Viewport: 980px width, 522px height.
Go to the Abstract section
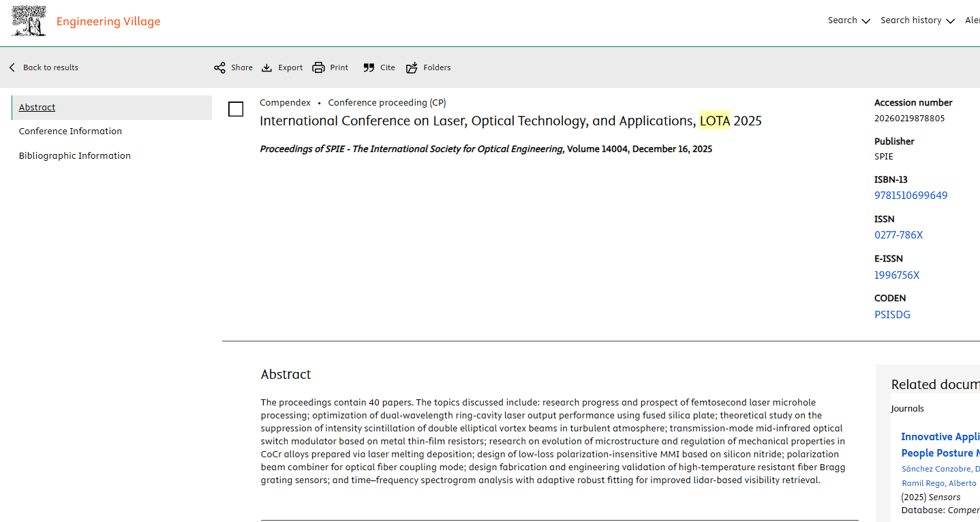(37, 108)
